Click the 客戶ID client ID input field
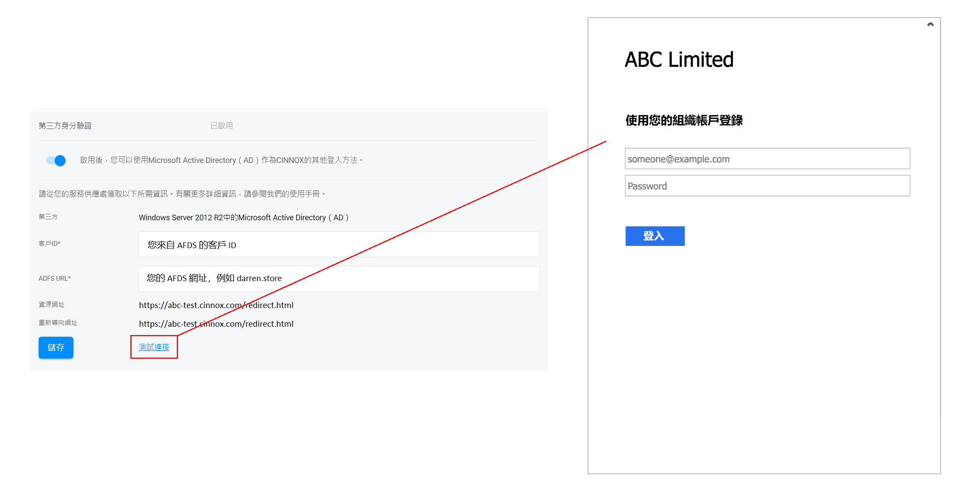980x504 pixels. click(x=339, y=245)
